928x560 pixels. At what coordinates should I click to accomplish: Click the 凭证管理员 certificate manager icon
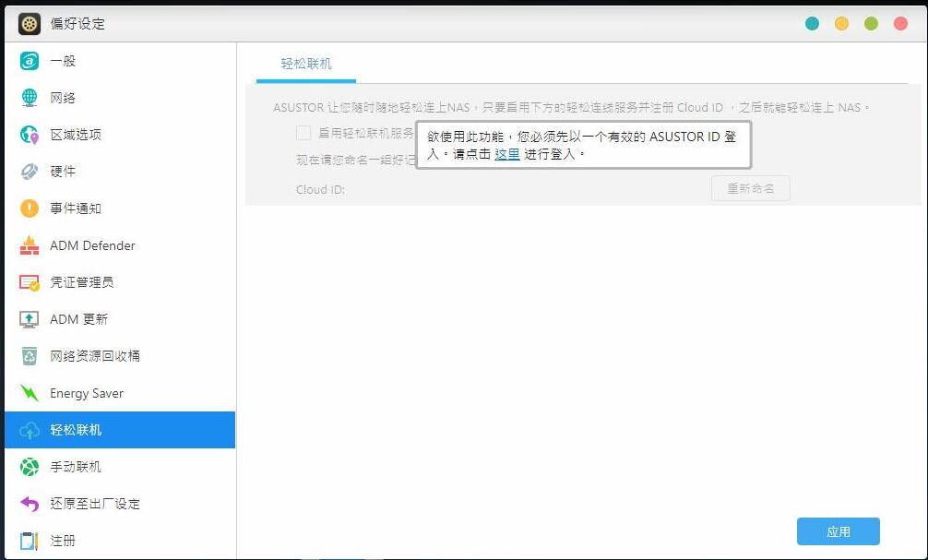click(x=28, y=282)
